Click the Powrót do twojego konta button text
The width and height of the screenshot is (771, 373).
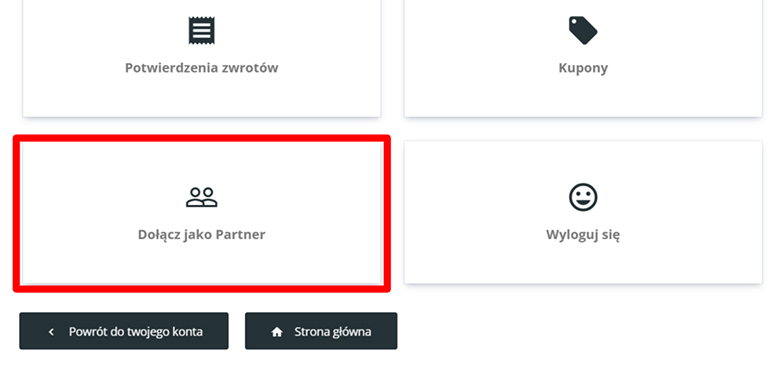136,332
